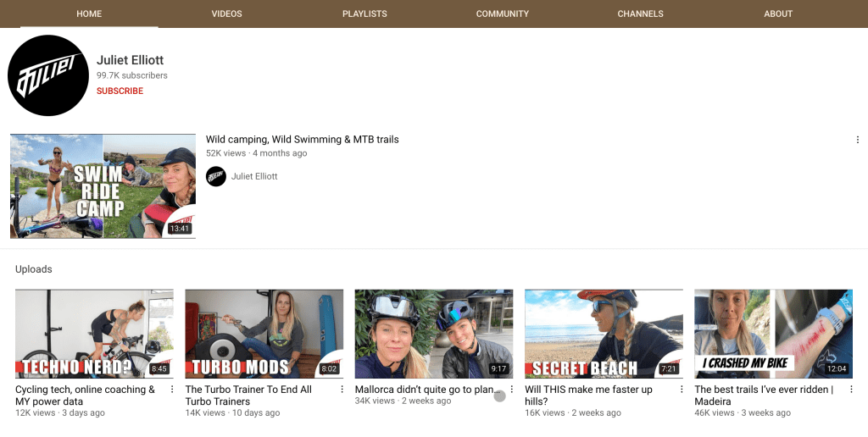This screenshot has height=437, width=868.
Task: Go to the Community tab
Action: (x=502, y=14)
